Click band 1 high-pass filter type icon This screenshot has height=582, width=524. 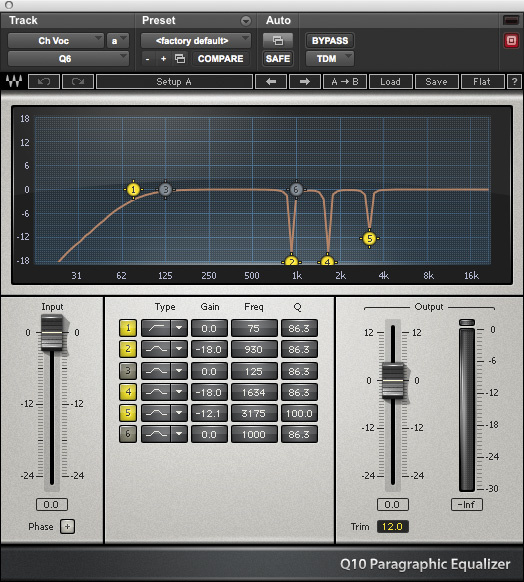tap(156, 328)
